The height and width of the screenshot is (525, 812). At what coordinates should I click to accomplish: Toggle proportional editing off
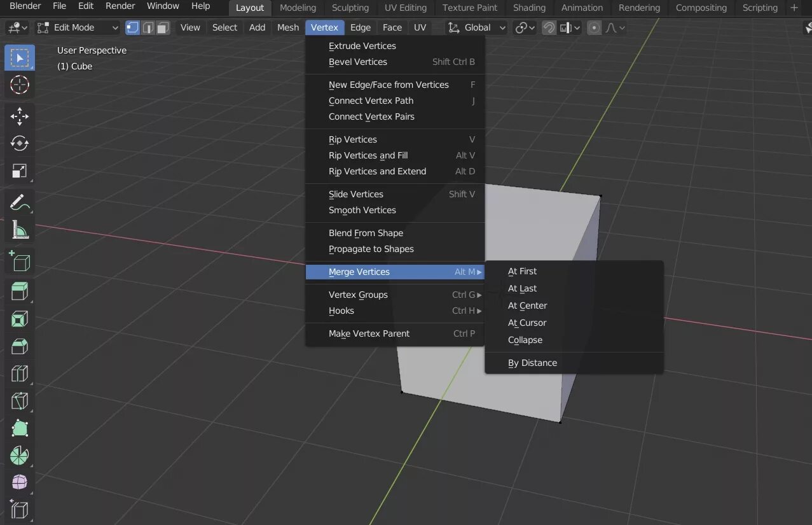[x=594, y=27]
